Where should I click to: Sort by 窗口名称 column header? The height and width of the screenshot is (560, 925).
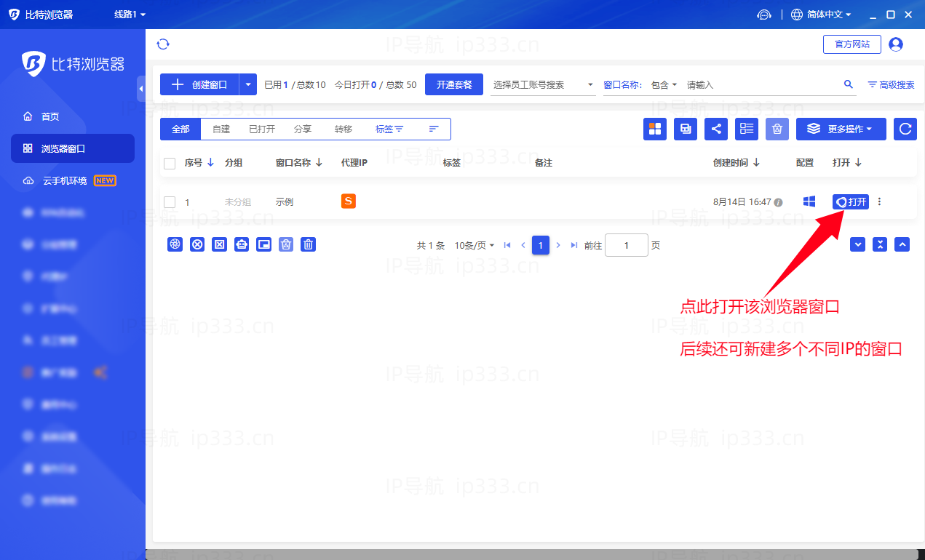pyautogui.click(x=299, y=163)
